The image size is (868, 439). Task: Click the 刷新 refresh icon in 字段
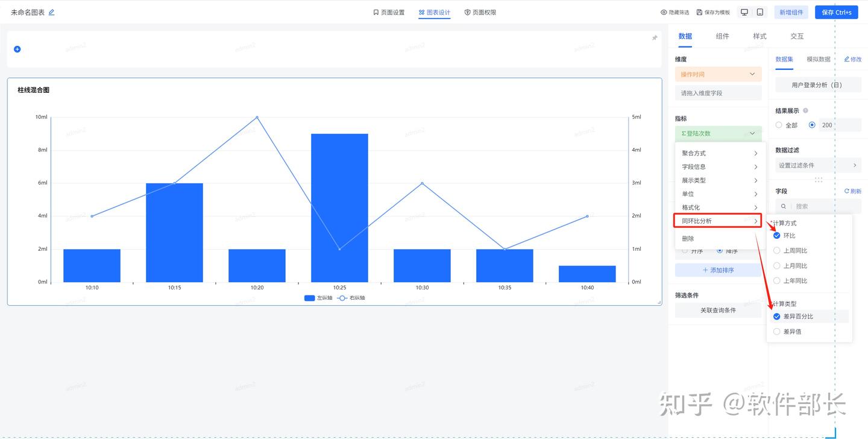(846, 191)
